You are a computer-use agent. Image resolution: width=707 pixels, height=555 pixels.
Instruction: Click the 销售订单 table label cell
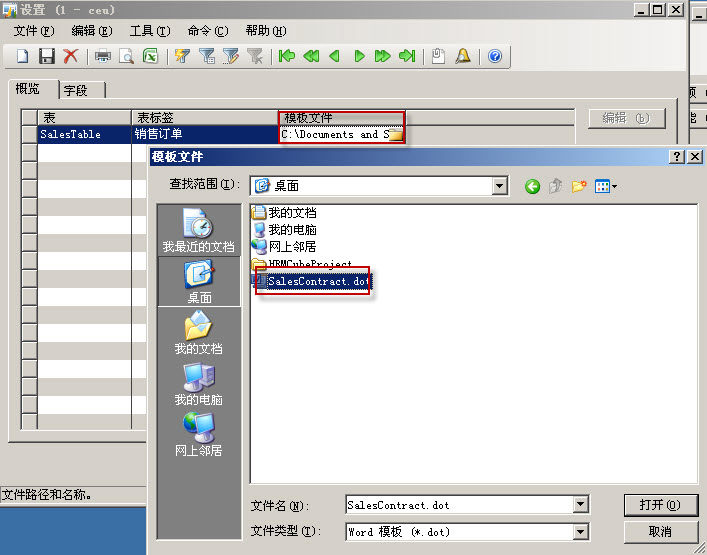205,134
